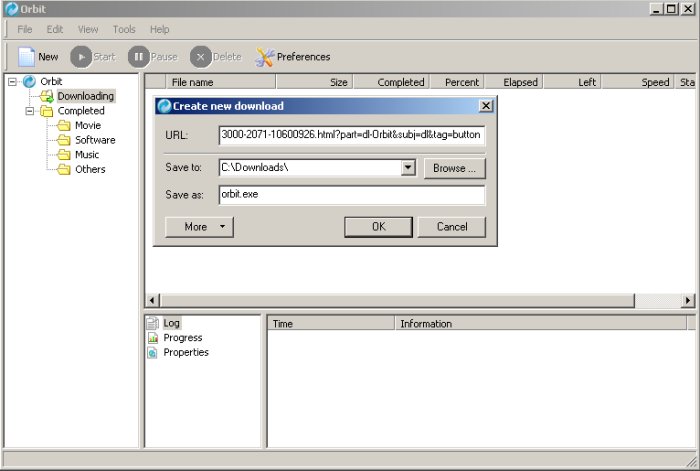Select the Downloading tree label

tap(86, 96)
